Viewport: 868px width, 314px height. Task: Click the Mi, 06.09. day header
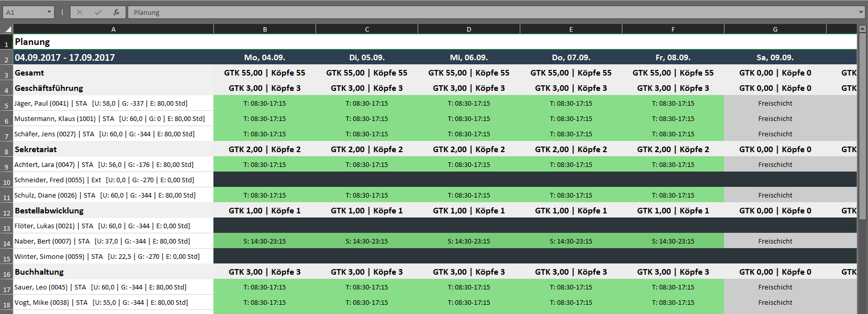click(469, 57)
